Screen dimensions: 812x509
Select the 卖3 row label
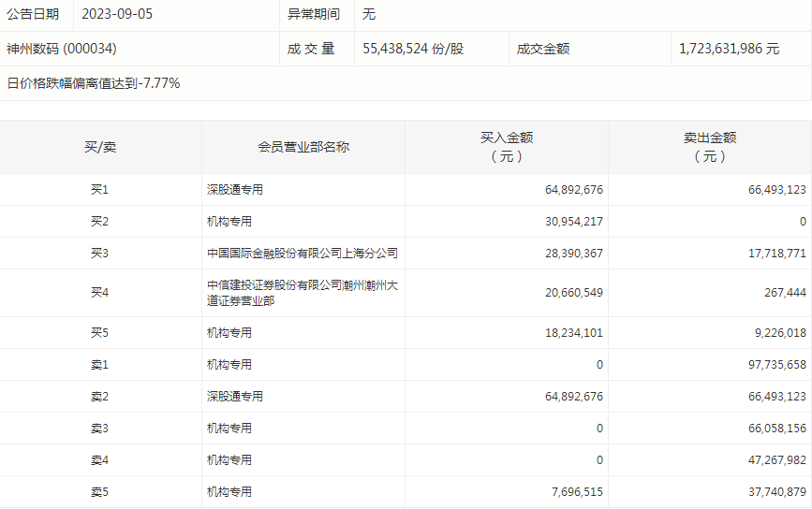pos(100,429)
